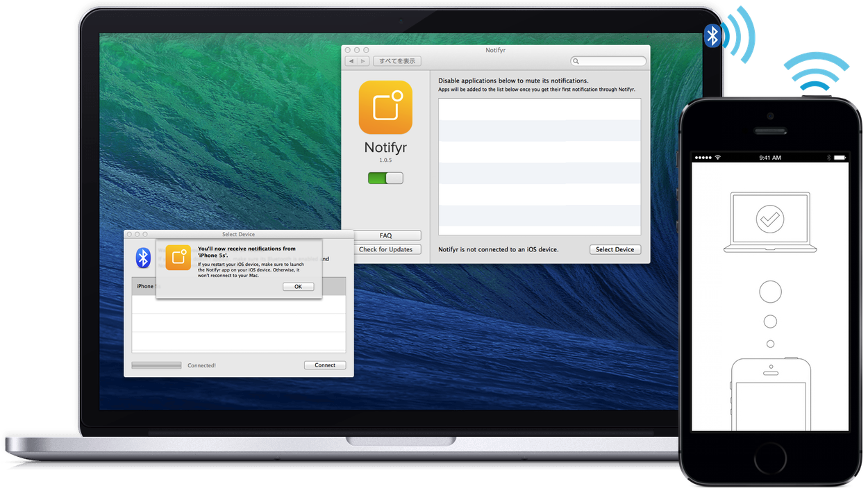This screenshot has width=868, height=493.
Task: Focus the search field in Notifyr window
Action: [x=608, y=61]
